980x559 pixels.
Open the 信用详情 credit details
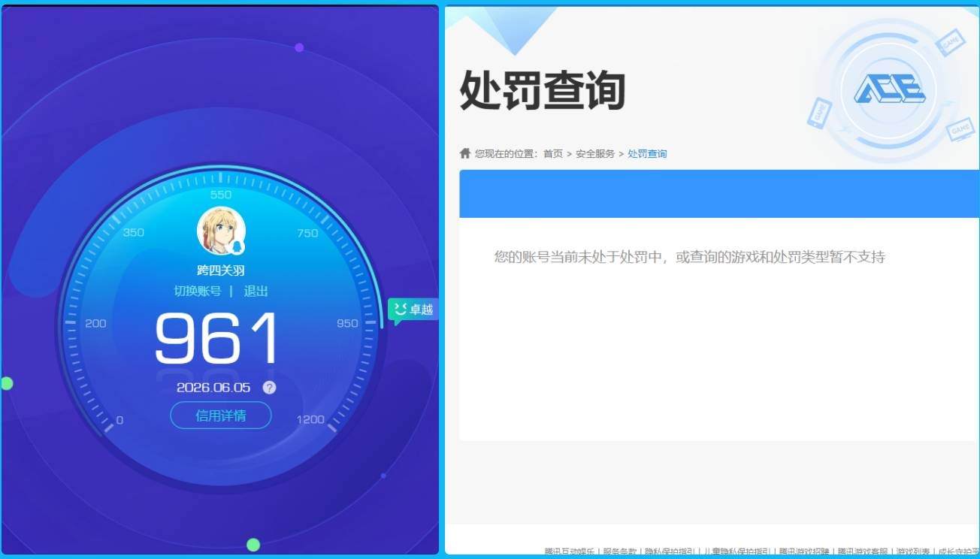point(221,415)
